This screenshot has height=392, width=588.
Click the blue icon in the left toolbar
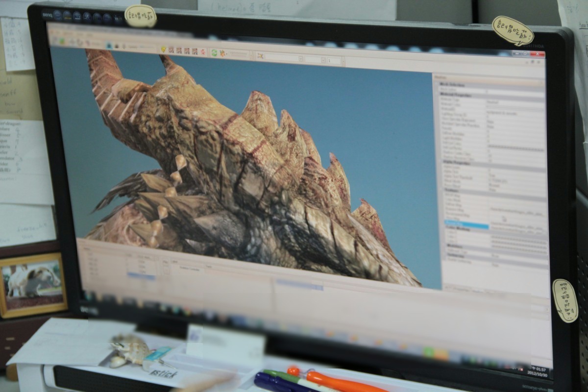[x=109, y=46]
